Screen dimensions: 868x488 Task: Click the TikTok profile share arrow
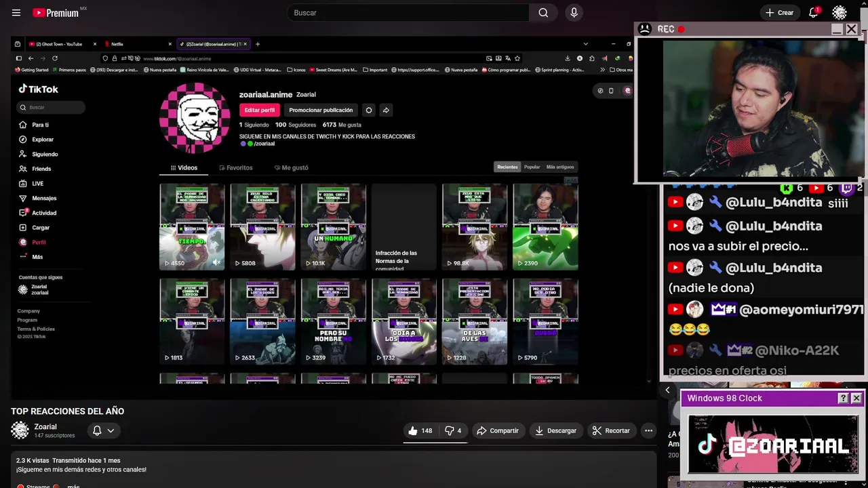[386, 110]
